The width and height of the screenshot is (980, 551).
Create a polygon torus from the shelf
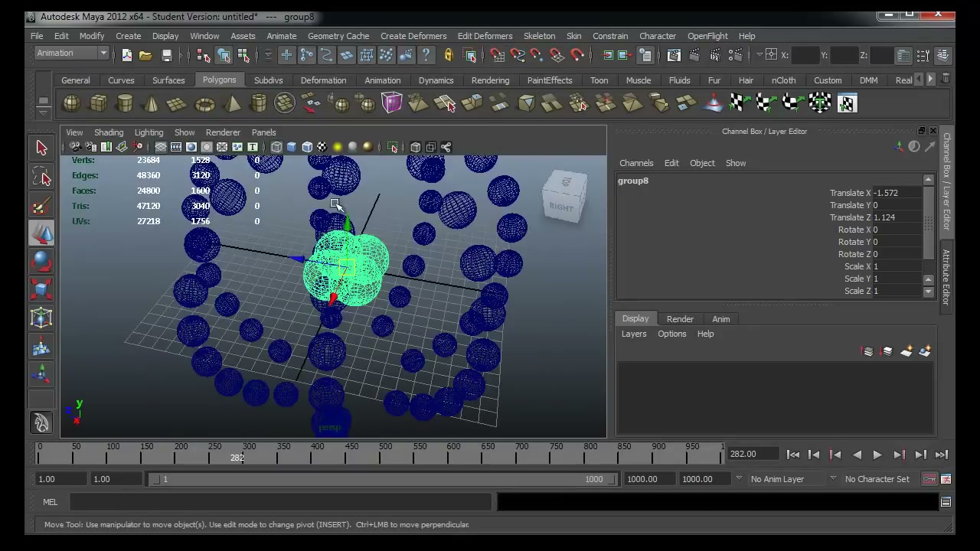(x=204, y=103)
